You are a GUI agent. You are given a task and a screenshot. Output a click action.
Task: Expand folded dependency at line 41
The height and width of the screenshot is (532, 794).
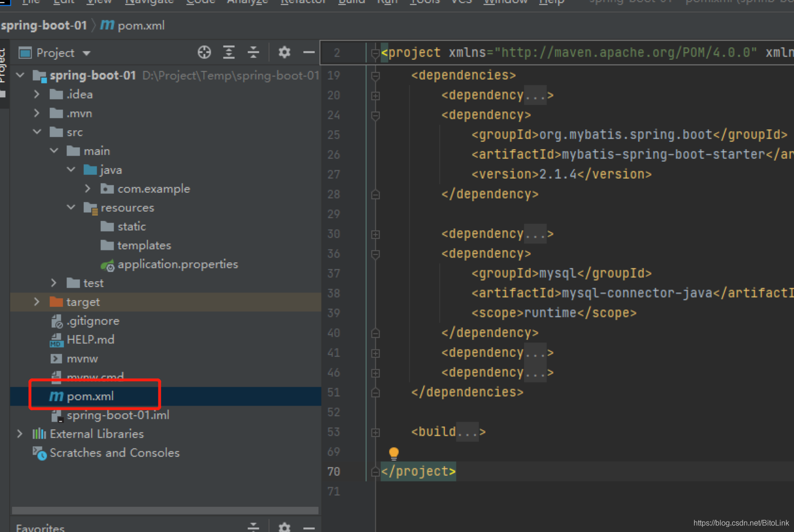click(x=375, y=353)
